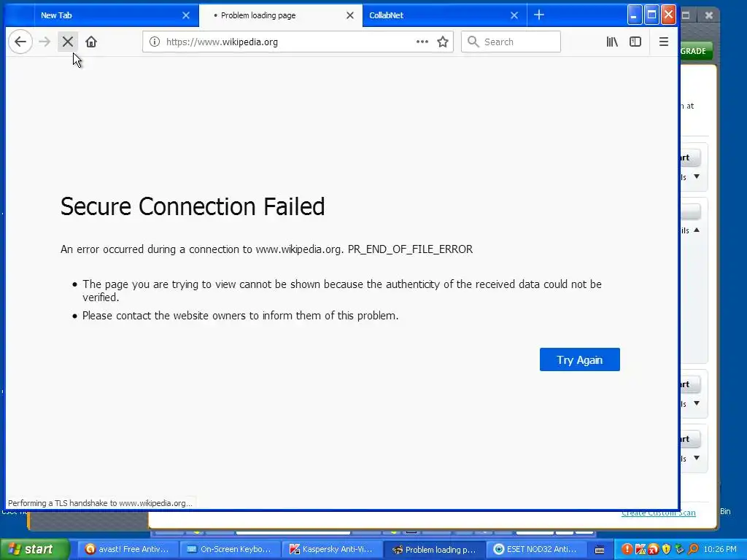Toggle the sidebar icon
Image resolution: width=747 pixels, height=560 pixels.
click(x=635, y=42)
